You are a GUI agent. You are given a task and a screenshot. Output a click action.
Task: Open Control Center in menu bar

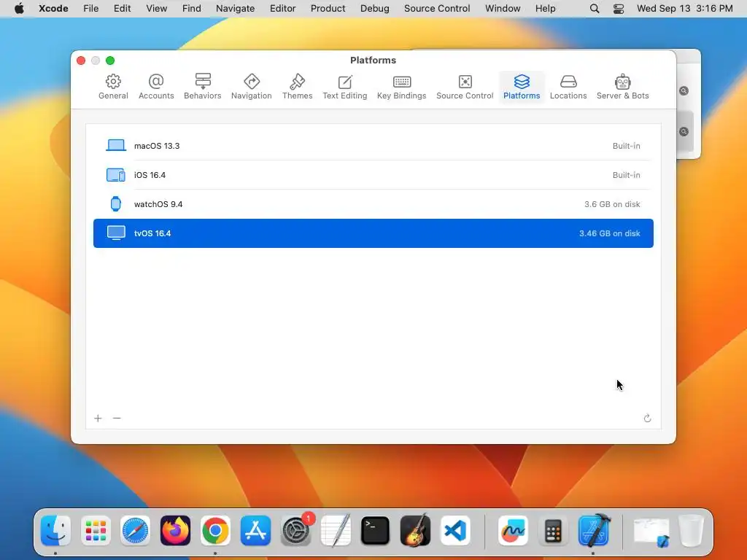[x=619, y=9]
